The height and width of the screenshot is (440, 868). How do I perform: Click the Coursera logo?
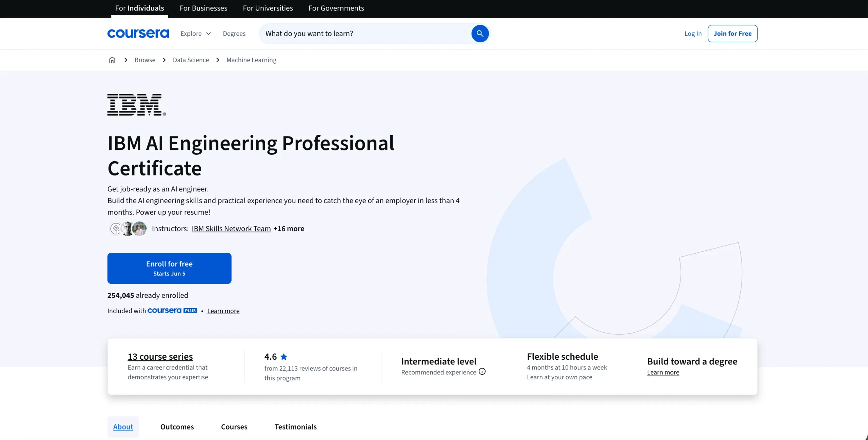138,34
